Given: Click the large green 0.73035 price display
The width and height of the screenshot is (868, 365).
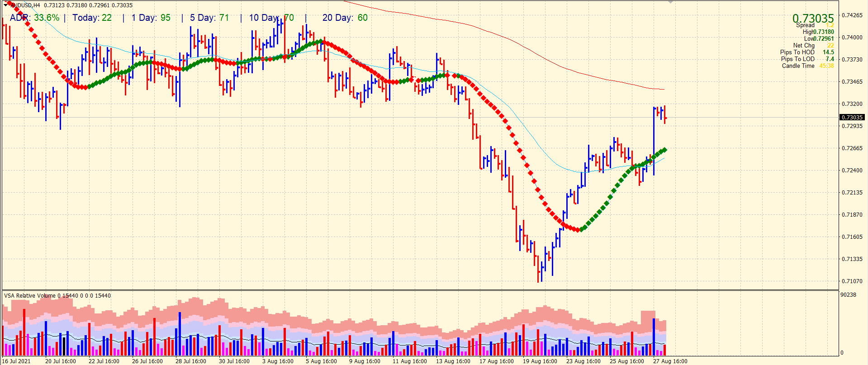Looking at the screenshot, I should (x=812, y=18).
